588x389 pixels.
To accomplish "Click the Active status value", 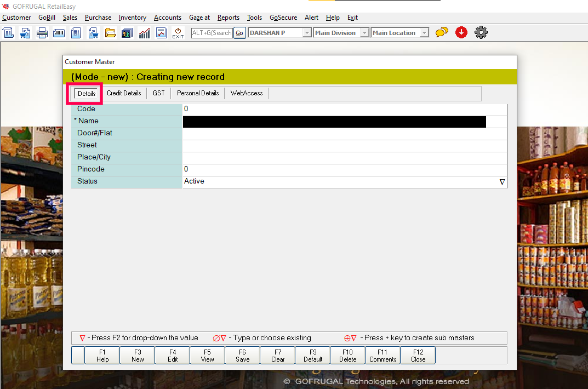I will [194, 181].
